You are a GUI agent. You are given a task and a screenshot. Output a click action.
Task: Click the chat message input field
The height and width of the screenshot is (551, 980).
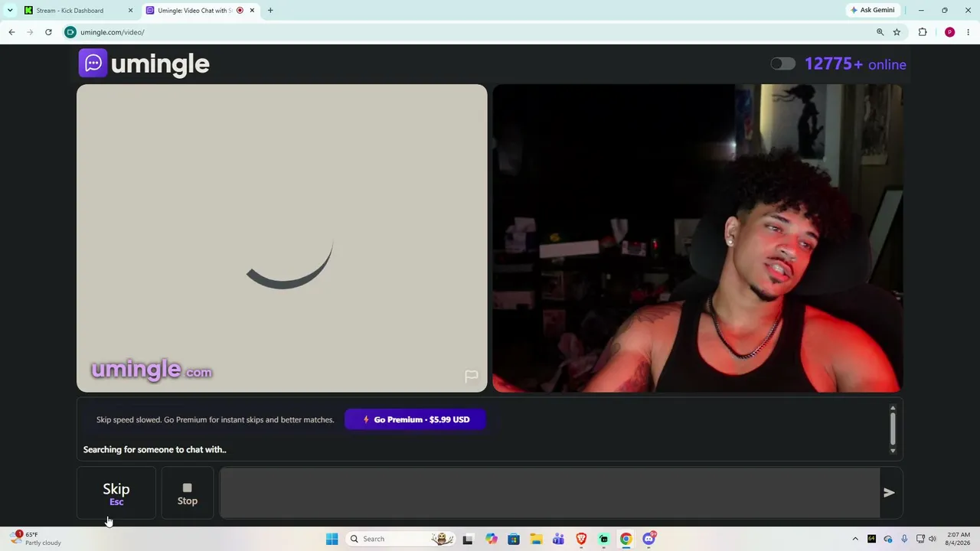pos(550,493)
